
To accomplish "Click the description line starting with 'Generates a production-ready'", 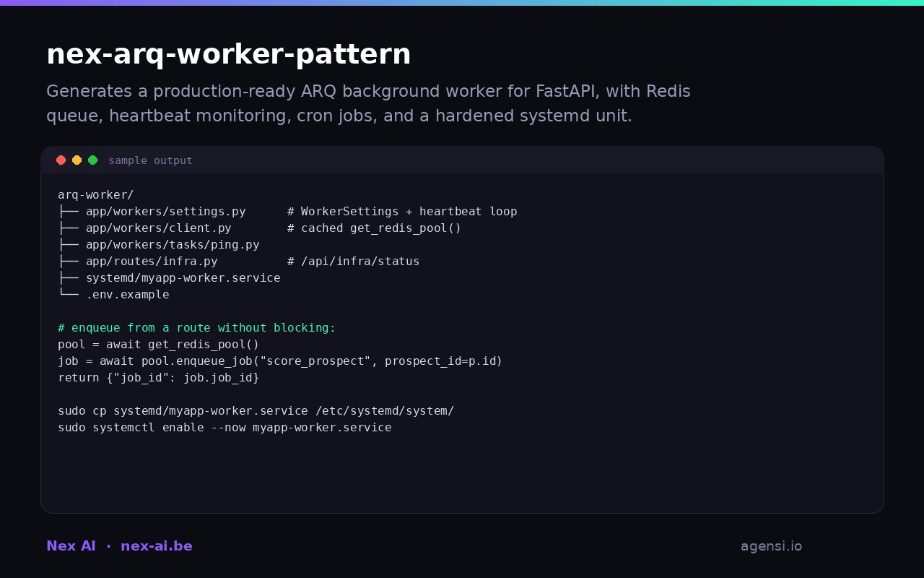I will (368, 92).
